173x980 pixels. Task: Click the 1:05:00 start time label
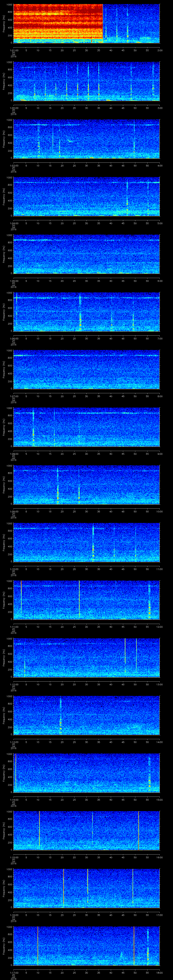click(x=14, y=281)
